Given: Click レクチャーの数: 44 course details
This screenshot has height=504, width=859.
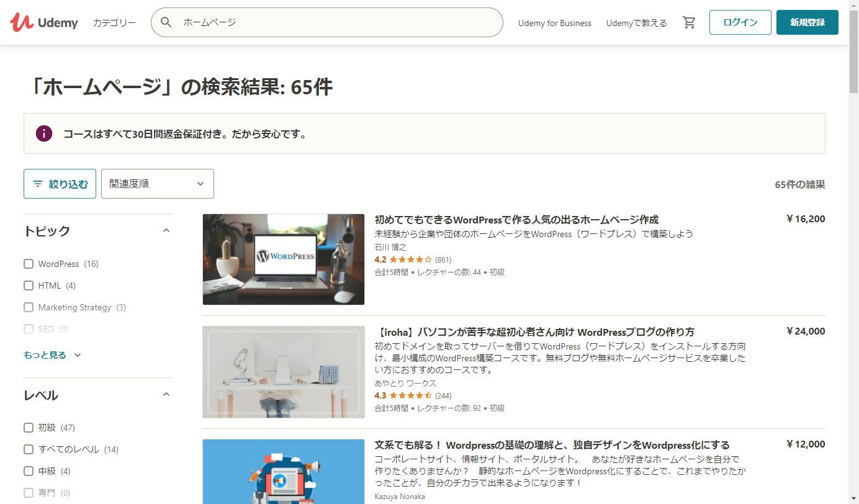Looking at the screenshot, I should [449, 272].
